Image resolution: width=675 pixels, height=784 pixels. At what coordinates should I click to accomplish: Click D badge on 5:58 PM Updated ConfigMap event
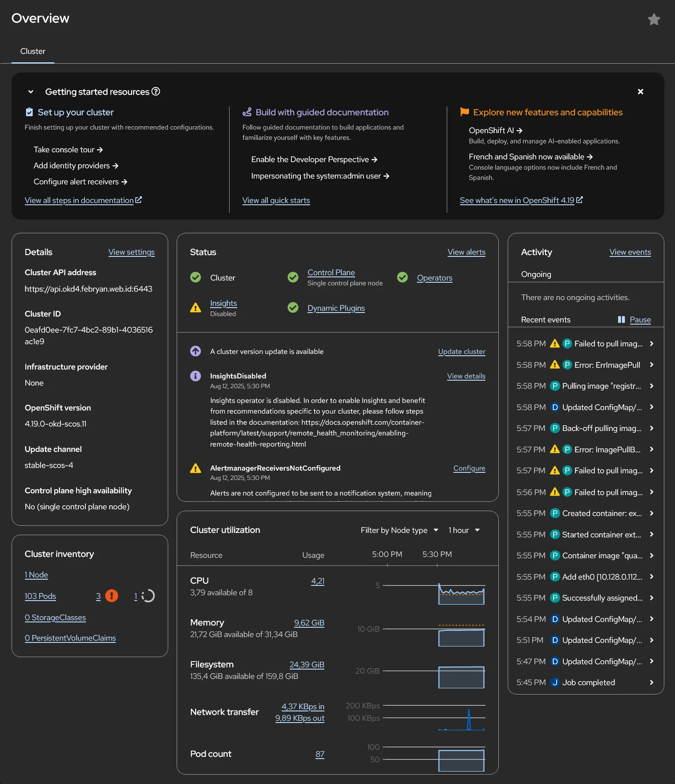click(x=555, y=407)
